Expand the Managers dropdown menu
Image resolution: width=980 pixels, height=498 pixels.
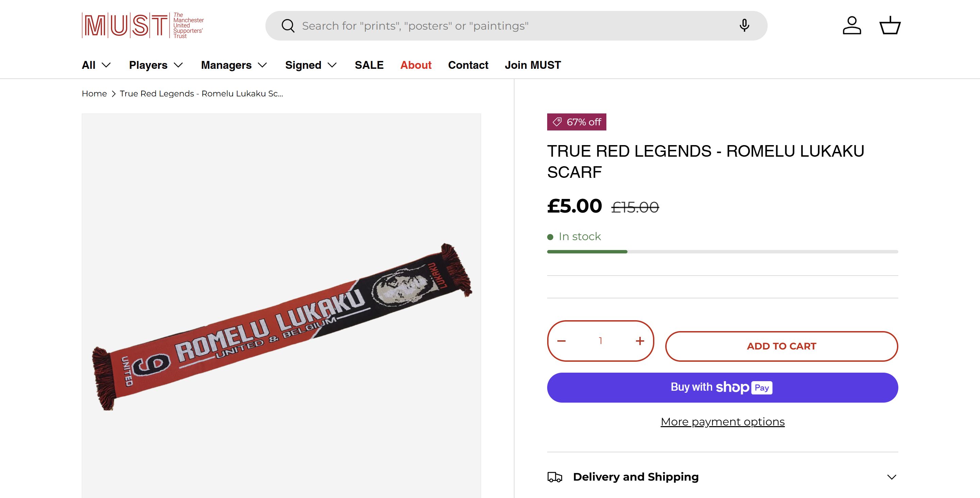click(x=234, y=65)
